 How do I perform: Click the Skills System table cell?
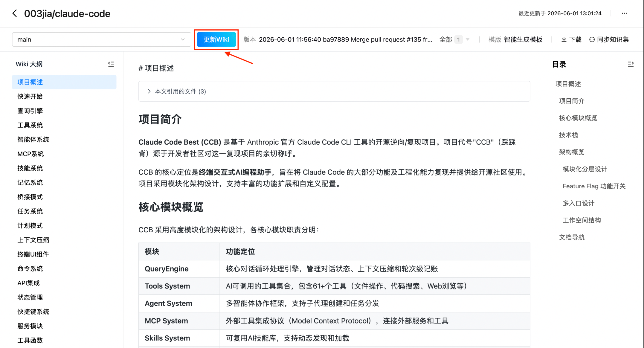coord(179,338)
